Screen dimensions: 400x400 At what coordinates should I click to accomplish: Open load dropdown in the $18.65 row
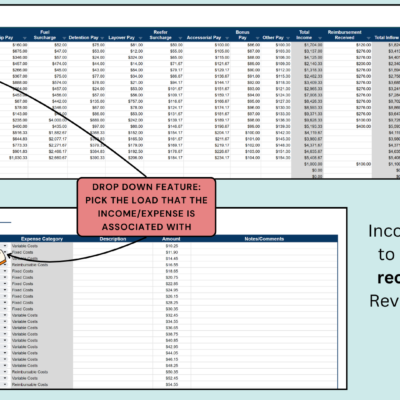pyautogui.click(x=5, y=271)
